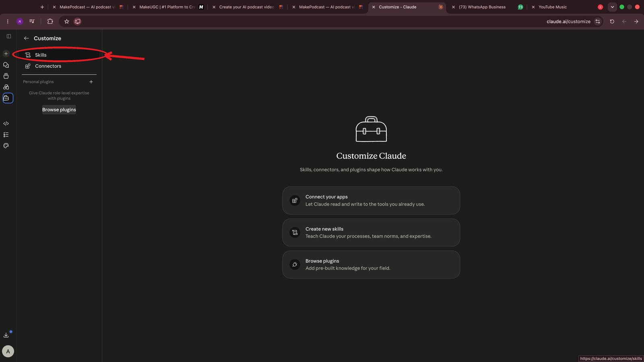This screenshot has width=644, height=362.
Task: Open the Extensions puzzle piece icon
Action: coord(50,21)
